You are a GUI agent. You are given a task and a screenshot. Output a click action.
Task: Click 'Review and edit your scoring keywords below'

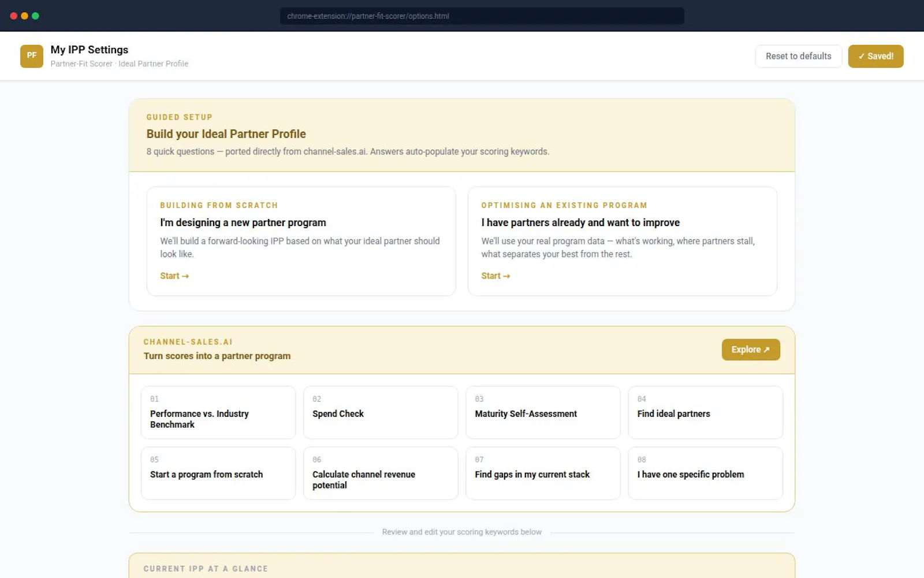[x=462, y=532]
